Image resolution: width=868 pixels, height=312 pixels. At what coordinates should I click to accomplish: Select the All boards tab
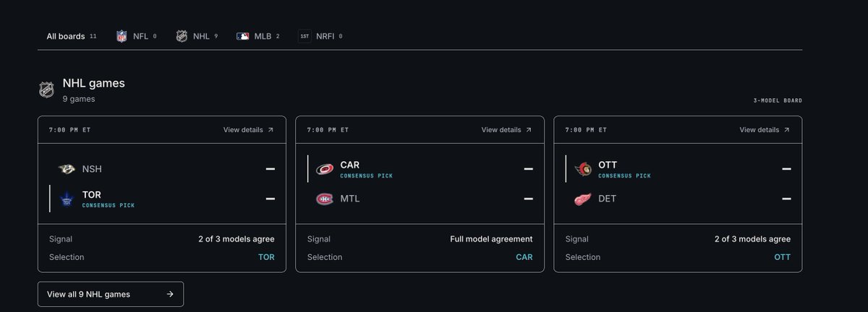pos(72,36)
